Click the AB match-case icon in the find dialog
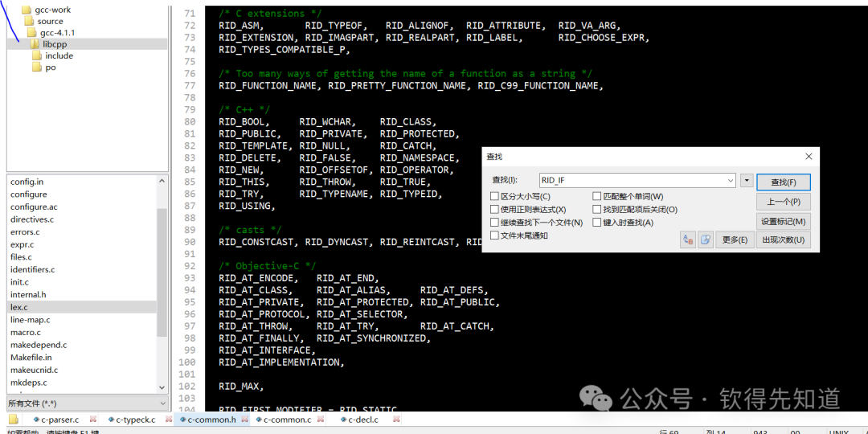The image size is (868, 434). 687,240
